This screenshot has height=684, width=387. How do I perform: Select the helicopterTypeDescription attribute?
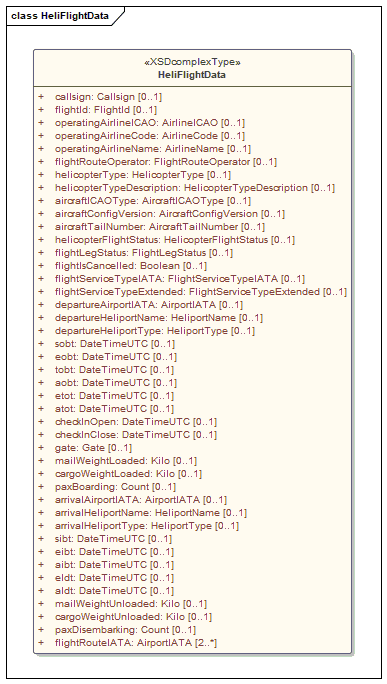pyautogui.click(x=195, y=188)
